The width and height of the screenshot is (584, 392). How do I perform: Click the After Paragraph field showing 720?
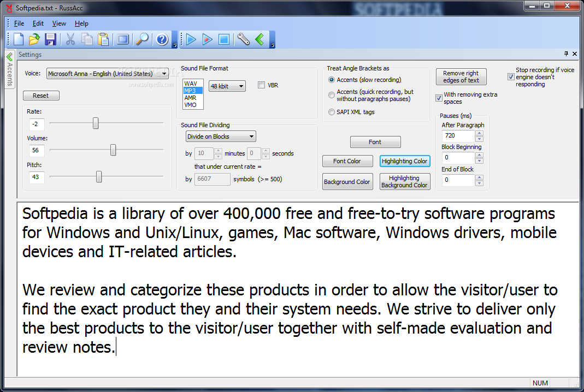point(458,136)
